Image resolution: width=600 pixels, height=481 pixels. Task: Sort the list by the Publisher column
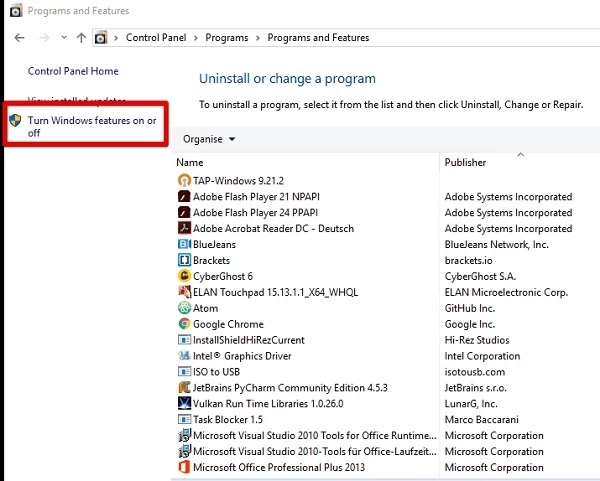(465, 162)
